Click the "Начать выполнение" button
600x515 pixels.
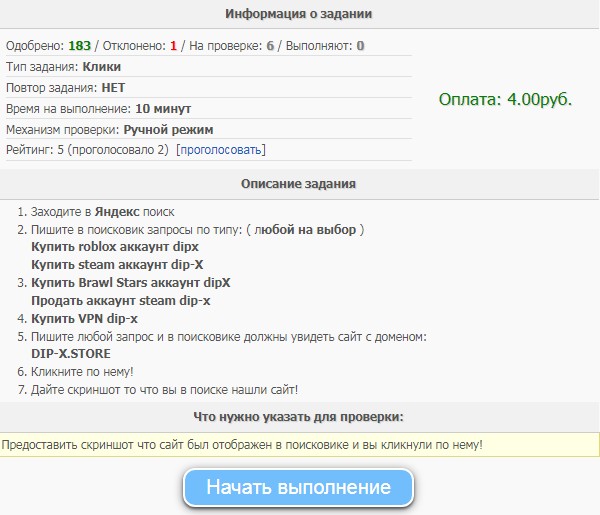(298, 488)
